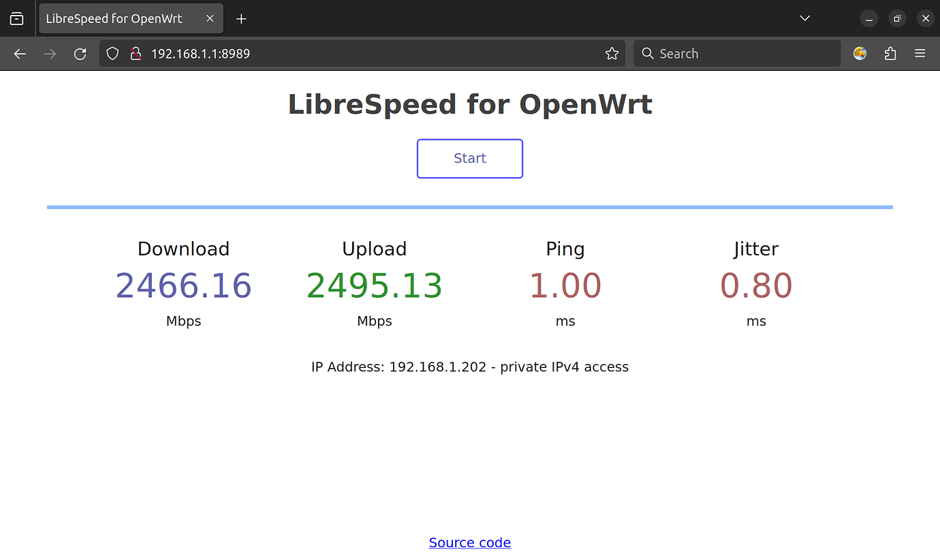
Task: Navigate back with the left arrow
Action: tap(19, 53)
